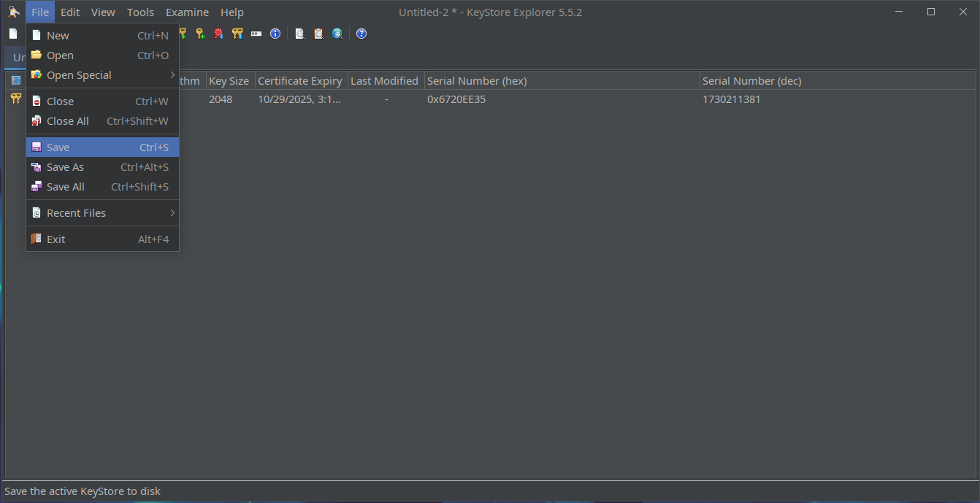Open the Examine menu in menu bar

pyautogui.click(x=187, y=12)
